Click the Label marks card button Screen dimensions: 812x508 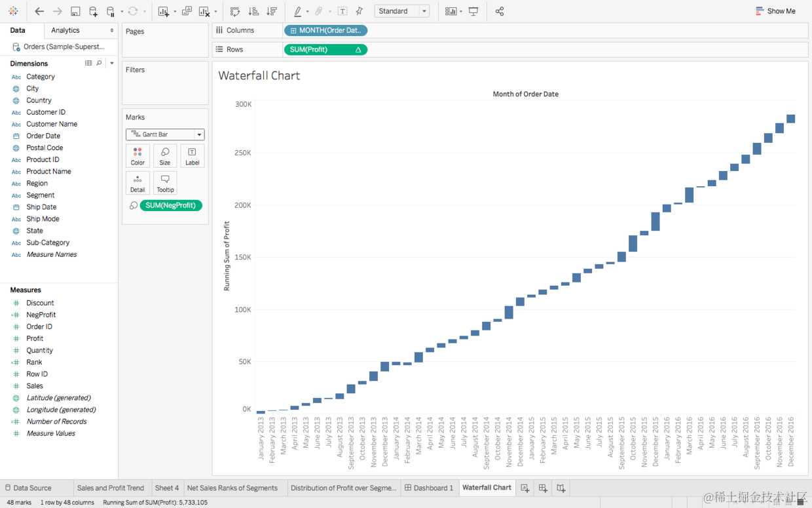coord(193,156)
